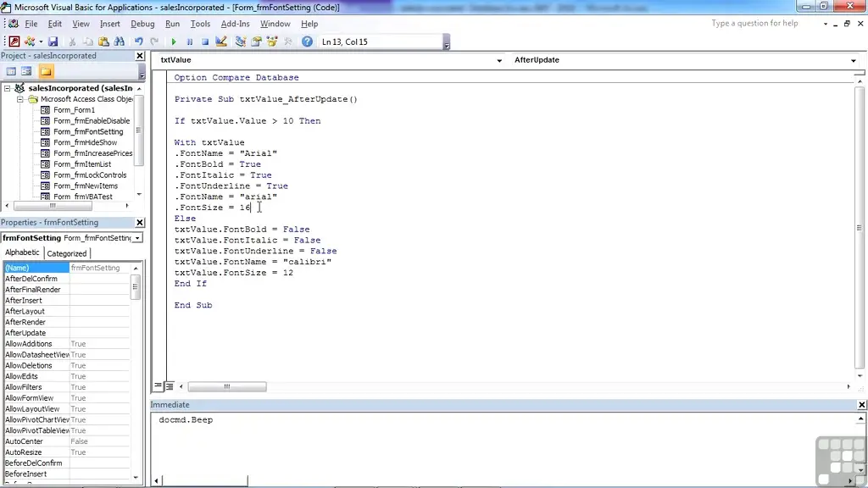Open the Help menu
Image resolution: width=868 pixels, height=488 pixels.
309,24
